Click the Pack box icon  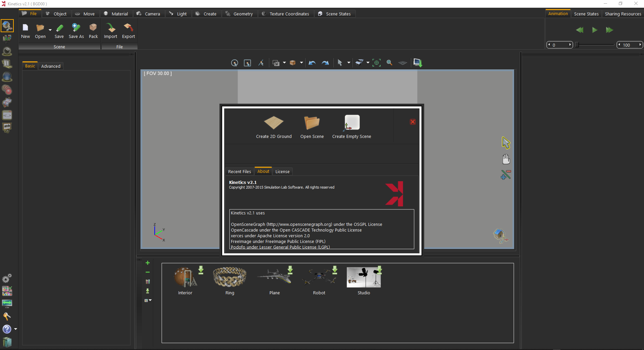(93, 28)
